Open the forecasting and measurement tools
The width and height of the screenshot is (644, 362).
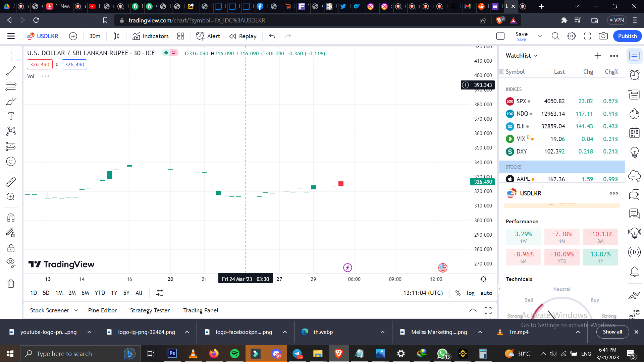click(11, 146)
